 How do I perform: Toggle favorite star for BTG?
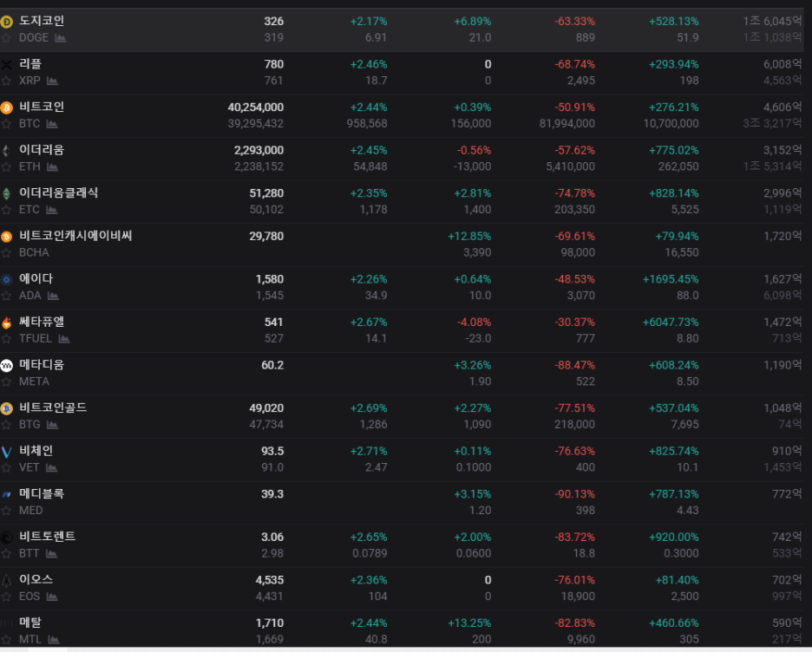(6, 424)
